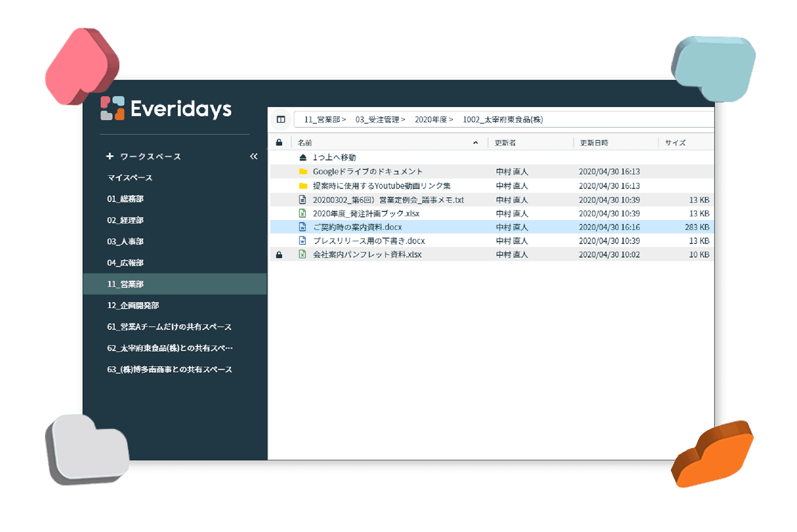Click Word icon of ご契約時の案内資料.docx

tap(302, 227)
